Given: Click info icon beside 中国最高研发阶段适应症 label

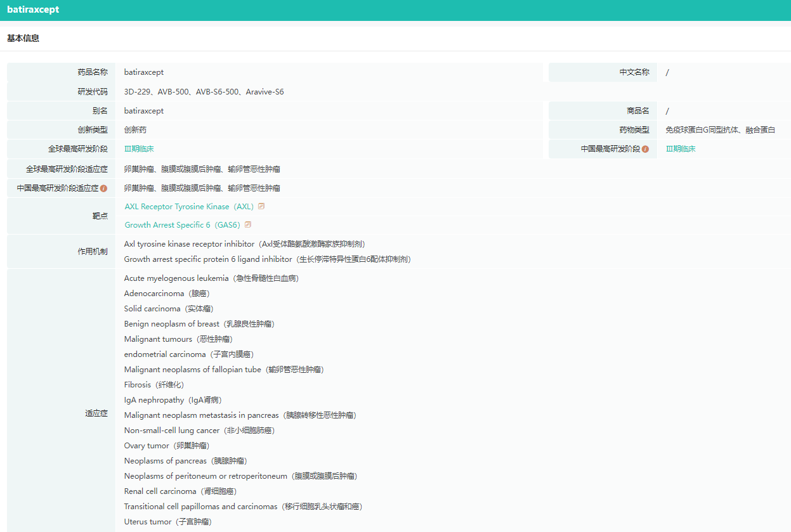Looking at the screenshot, I should (103, 188).
